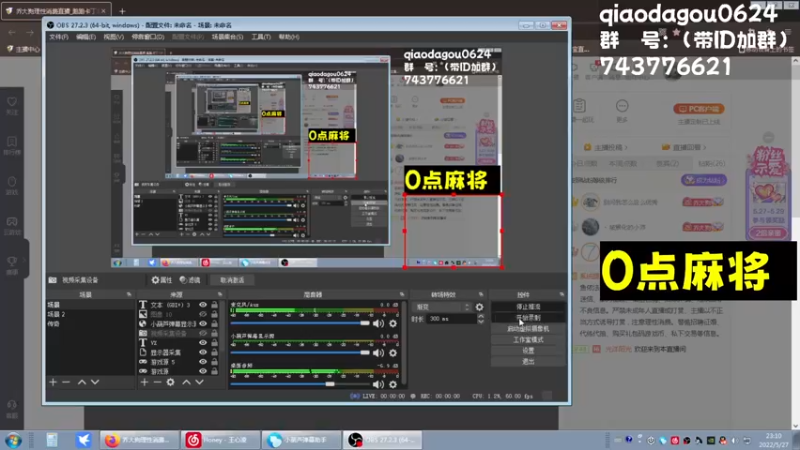Add a new scene with plus icon
This screenshot has width=800, height=450.
click(53, 382)
